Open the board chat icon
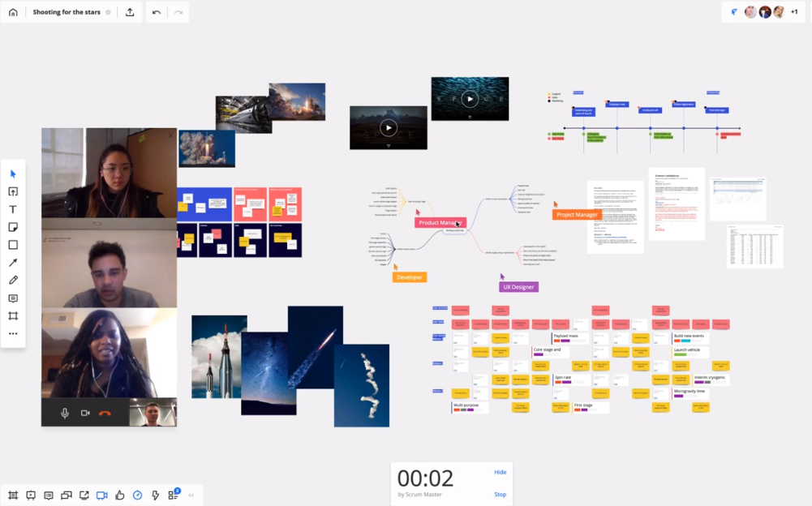The width and height of the screenshot is (812, 506). tap(67, 495)
